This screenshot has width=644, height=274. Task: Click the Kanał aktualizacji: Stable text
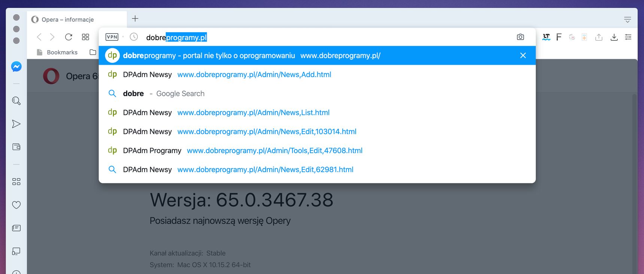tap(188, 253)
